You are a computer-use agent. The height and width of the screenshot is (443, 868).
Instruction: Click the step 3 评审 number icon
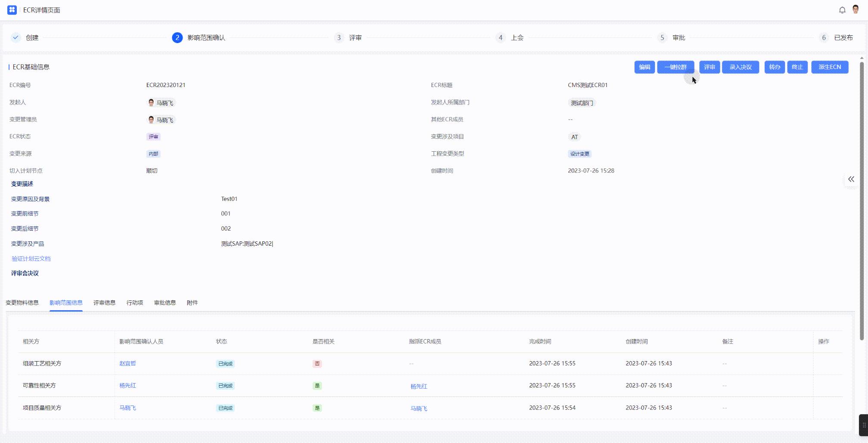(x=339, y=37)
